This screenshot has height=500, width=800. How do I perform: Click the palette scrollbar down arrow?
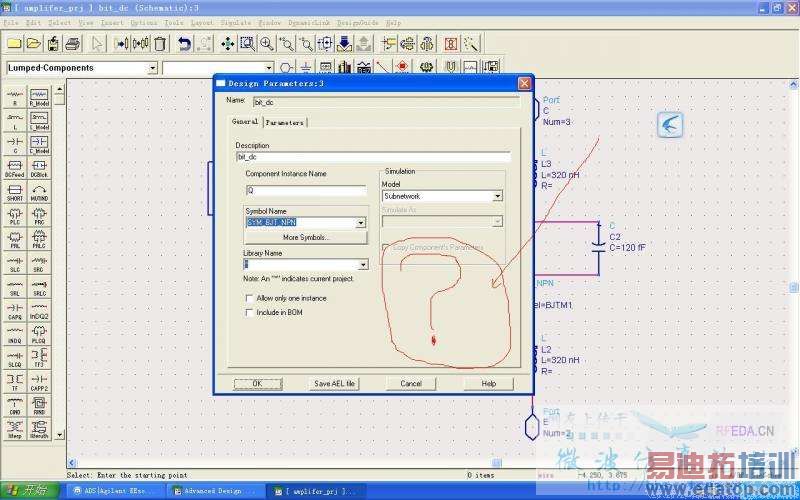(60, 435)
